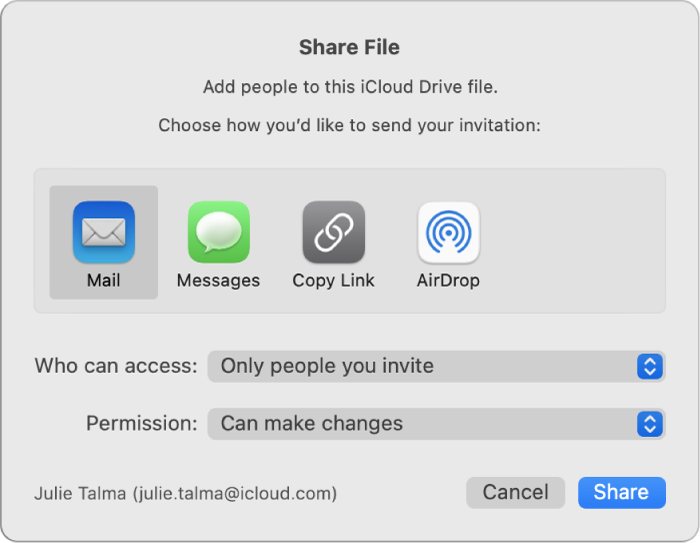Click the 'Who can access:' label

click(116, 366)
